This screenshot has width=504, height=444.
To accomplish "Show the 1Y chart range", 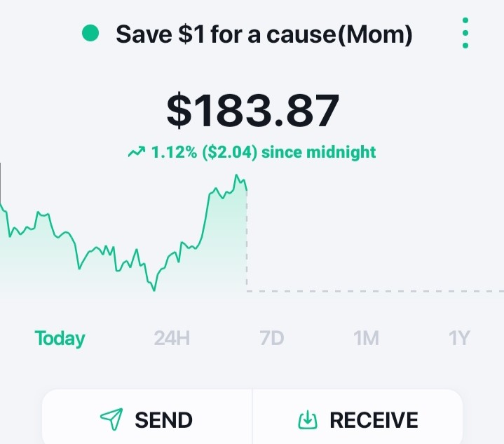I will [x=459, y=338].
